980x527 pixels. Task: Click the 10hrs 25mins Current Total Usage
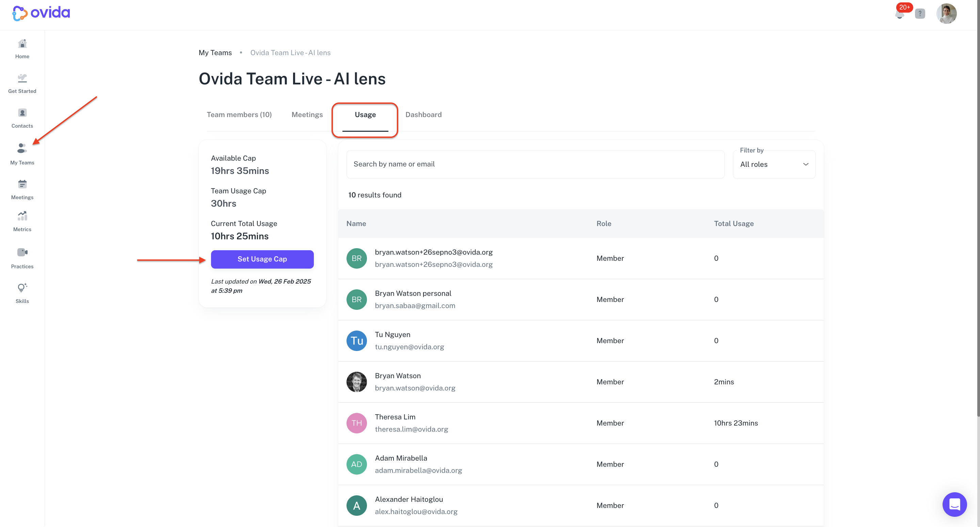(x=240, y=236)
